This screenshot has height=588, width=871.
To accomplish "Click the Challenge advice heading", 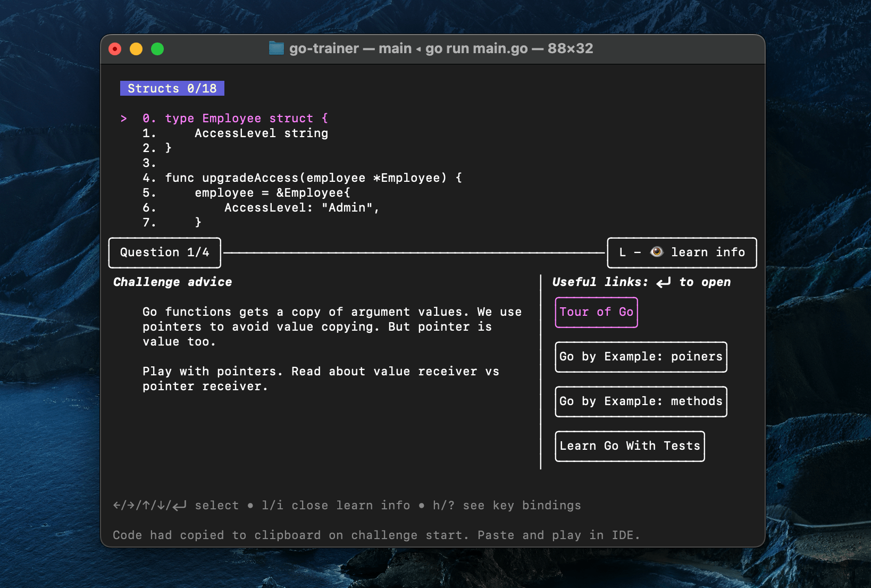I will [172, 282].
